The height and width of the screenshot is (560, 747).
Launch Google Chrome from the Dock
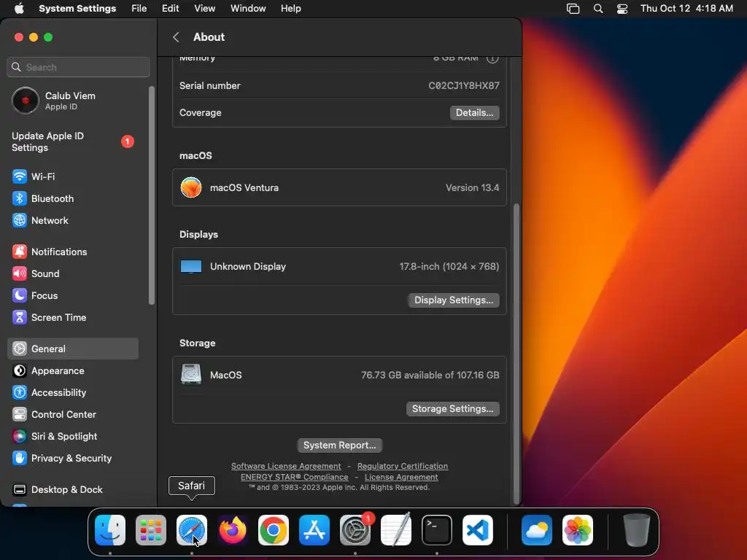[274, 530]
